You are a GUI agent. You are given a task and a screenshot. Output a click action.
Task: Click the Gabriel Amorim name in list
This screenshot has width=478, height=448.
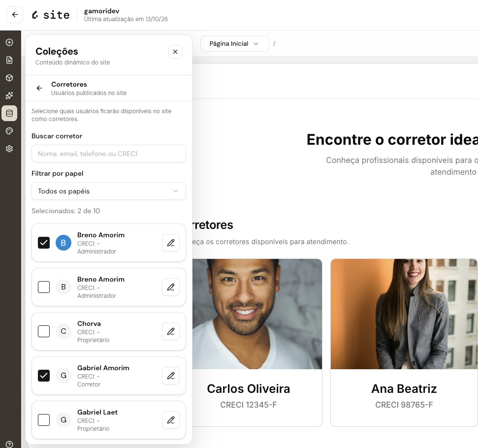tap(103, 368)
